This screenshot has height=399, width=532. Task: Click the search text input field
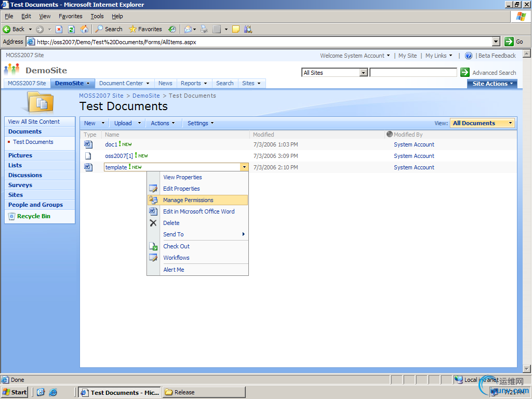[413, 73]
